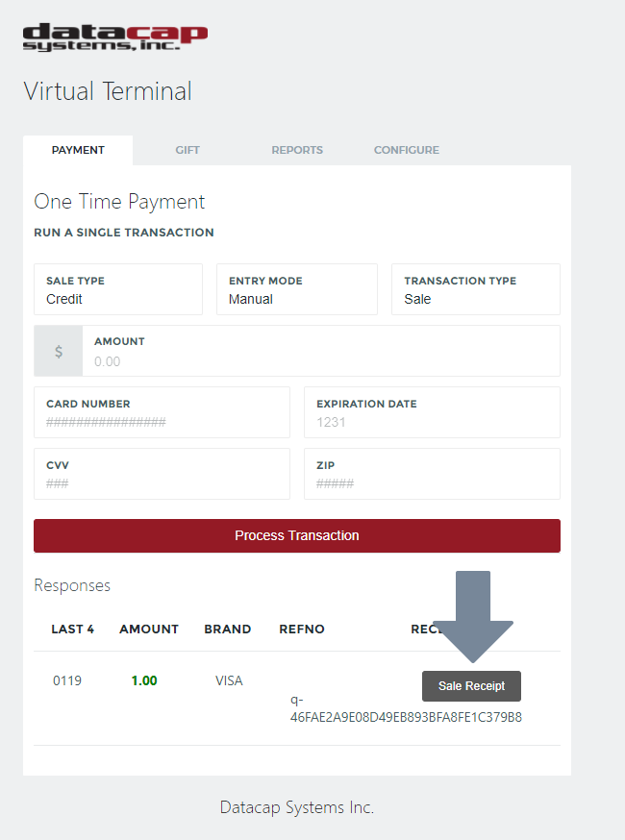Screen dimensions: 625x840
Task: Click the green 1.00 amount in Responses
Action: pyautogui.click(x=143, y=679)
